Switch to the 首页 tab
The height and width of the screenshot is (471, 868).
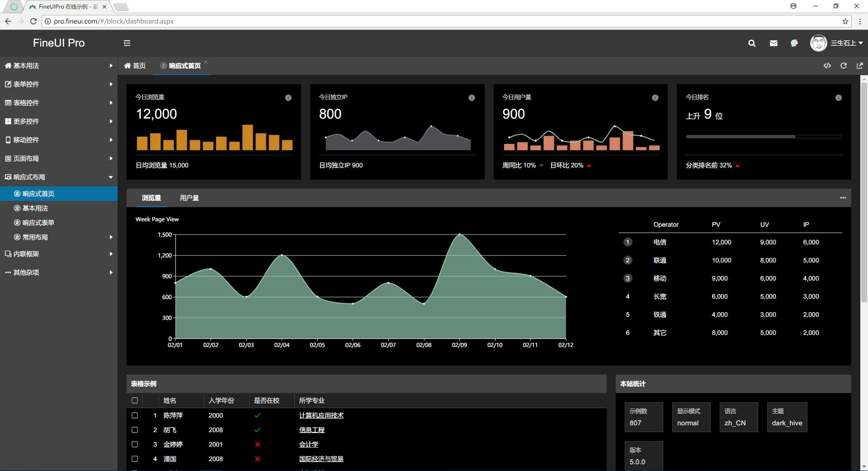tap(135, 66)
